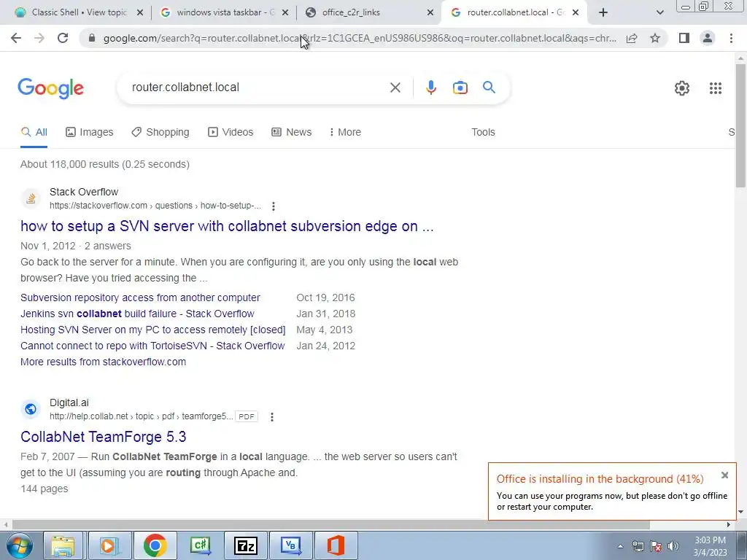Click the address bar URL
747x560 pixels.
pyautogui.click(x=360, y=38)
